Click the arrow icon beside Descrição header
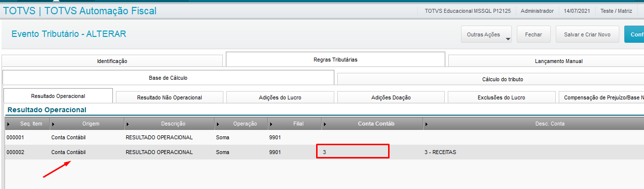 (x=128, y=124)
